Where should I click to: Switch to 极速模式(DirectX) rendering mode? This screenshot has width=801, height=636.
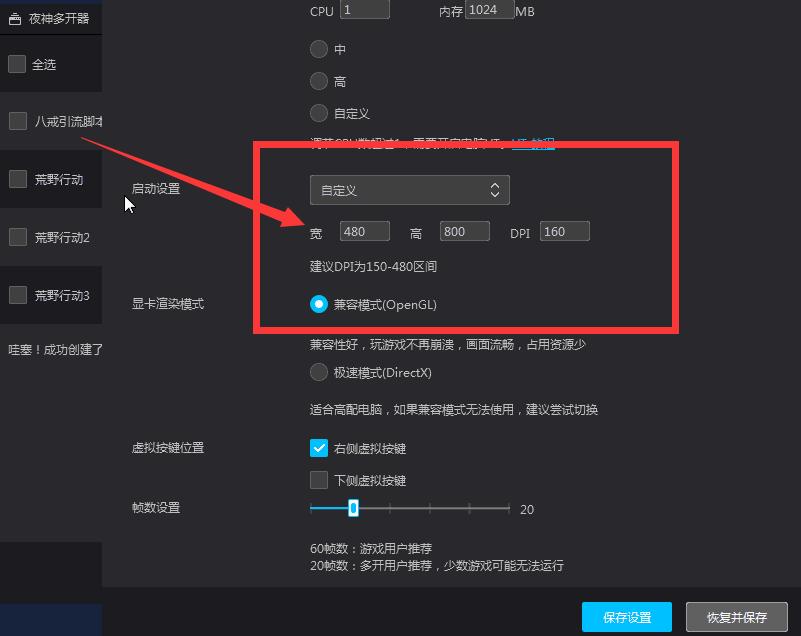318,372
